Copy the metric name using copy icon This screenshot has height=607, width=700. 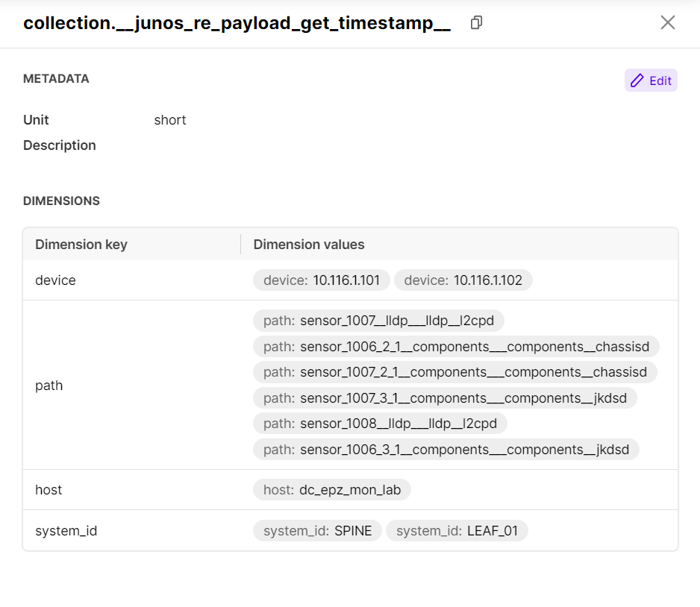476,23
